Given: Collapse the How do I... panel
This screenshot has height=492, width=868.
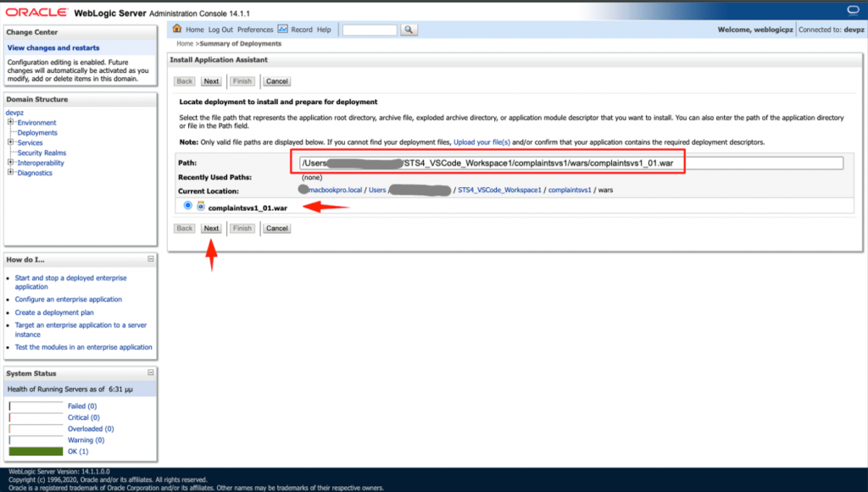Looking at the screenshot, I should tap(151, 259).
